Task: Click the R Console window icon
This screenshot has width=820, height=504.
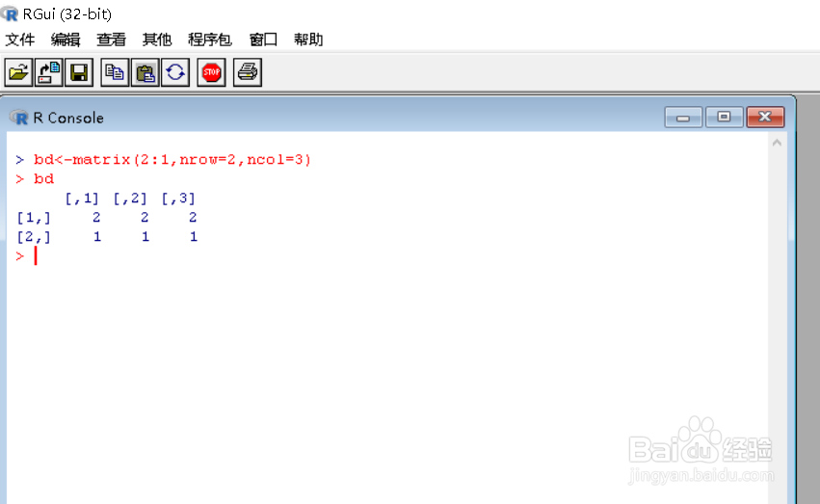Action: coord(19,118)
